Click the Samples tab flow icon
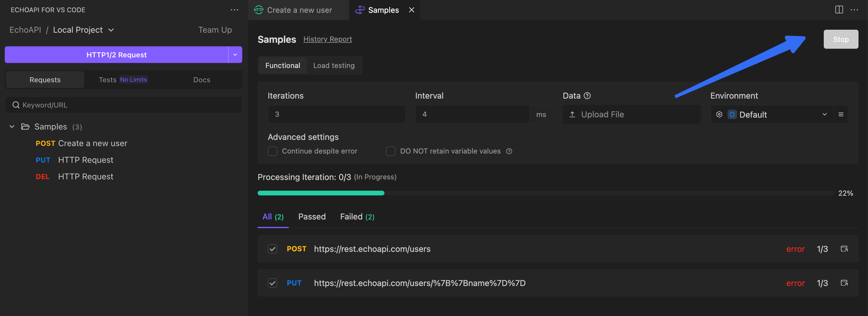 point(359,10)
